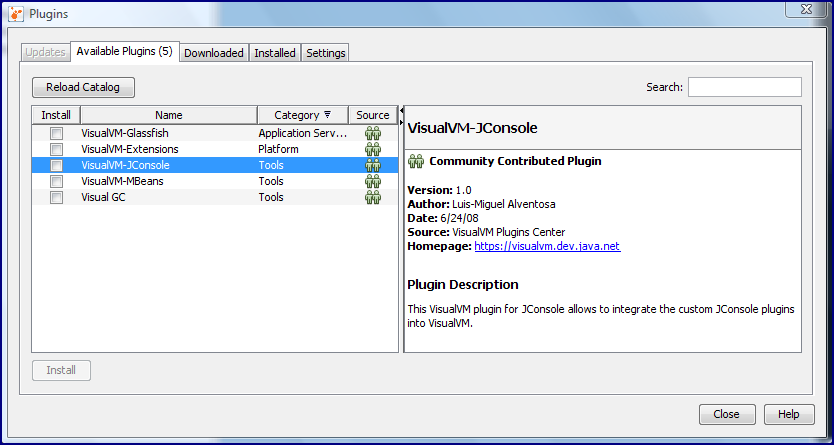This screenshot has width=834, height=445.
Task: Click the Close button
Action: (727, 414)
